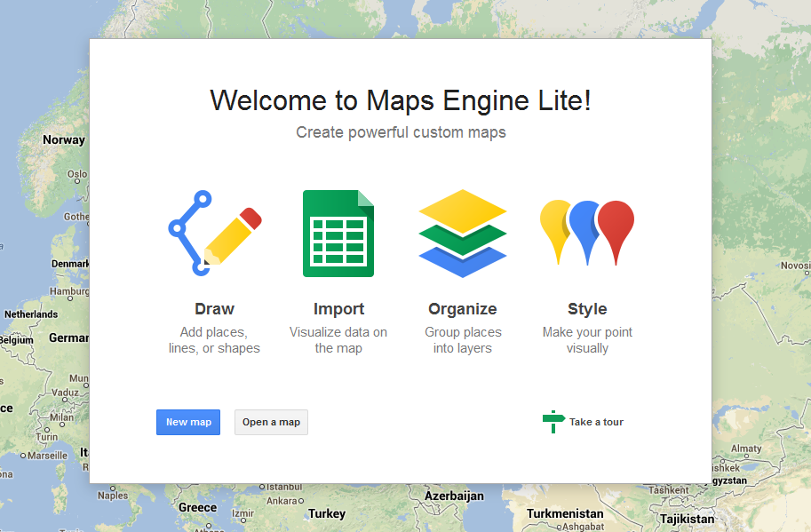Click the Draw heading text
Screen dimensions: 811x532
click(x=215, y=309)
